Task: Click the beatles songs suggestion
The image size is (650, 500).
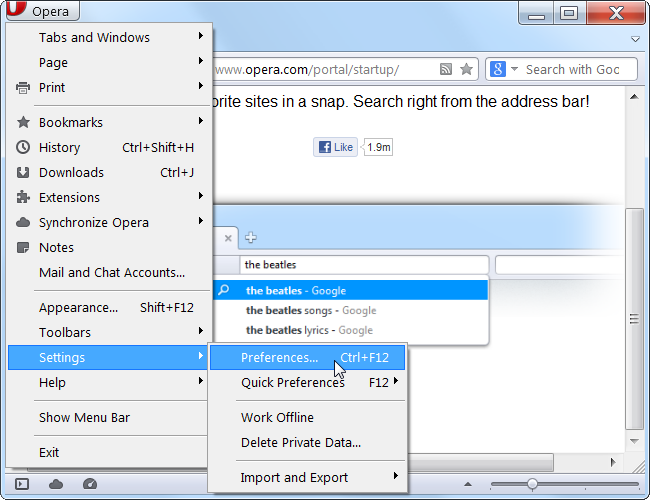Action: [351, 310]
